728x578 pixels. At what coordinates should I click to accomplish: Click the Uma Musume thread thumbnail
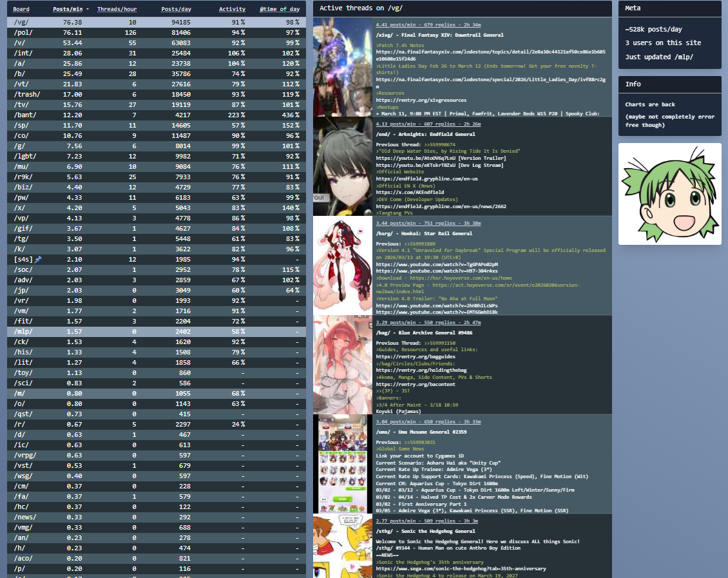click(x=342, y=464)
